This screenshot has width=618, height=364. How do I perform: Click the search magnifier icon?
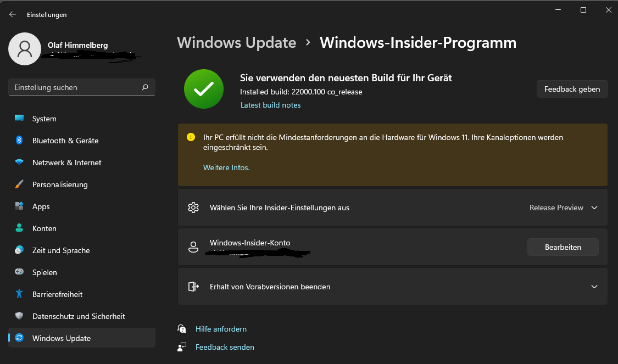point(145,87)
